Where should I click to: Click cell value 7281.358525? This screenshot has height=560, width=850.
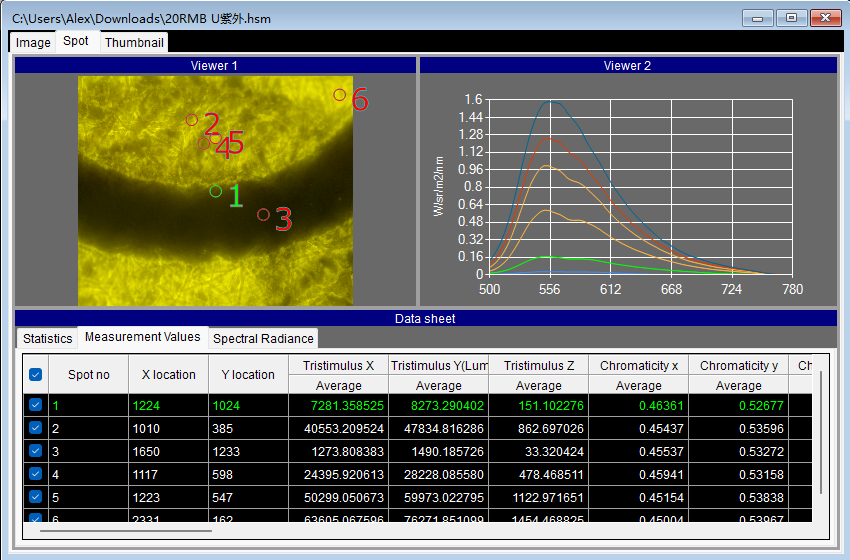347,405
